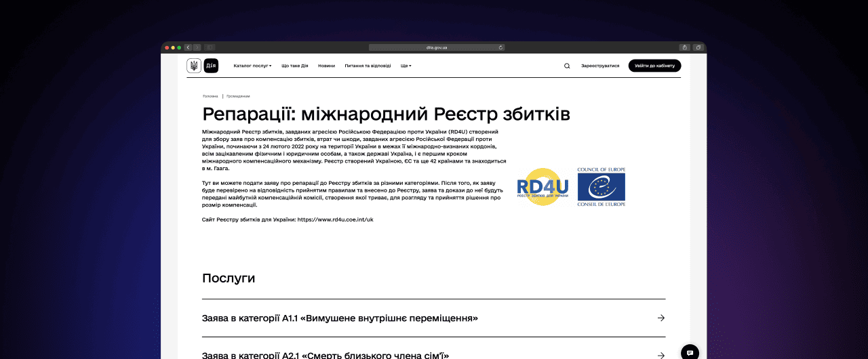
Task: Click the browser back arrow
Action: click(189, 47)
